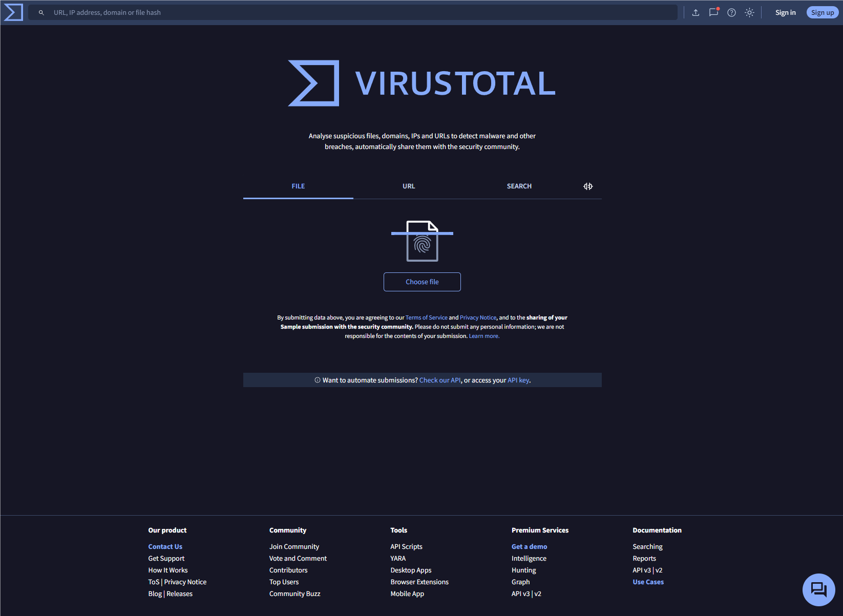Click the Sign up button
This screenshot has height=616, width=843.
pos(823,13)
